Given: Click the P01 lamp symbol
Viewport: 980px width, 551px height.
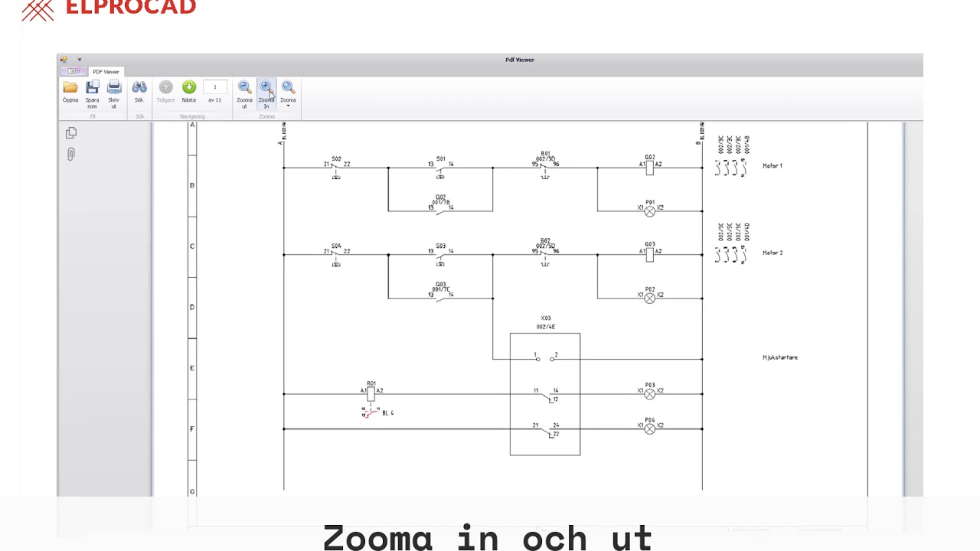Looking at the screenshot, I should [650, 211].
